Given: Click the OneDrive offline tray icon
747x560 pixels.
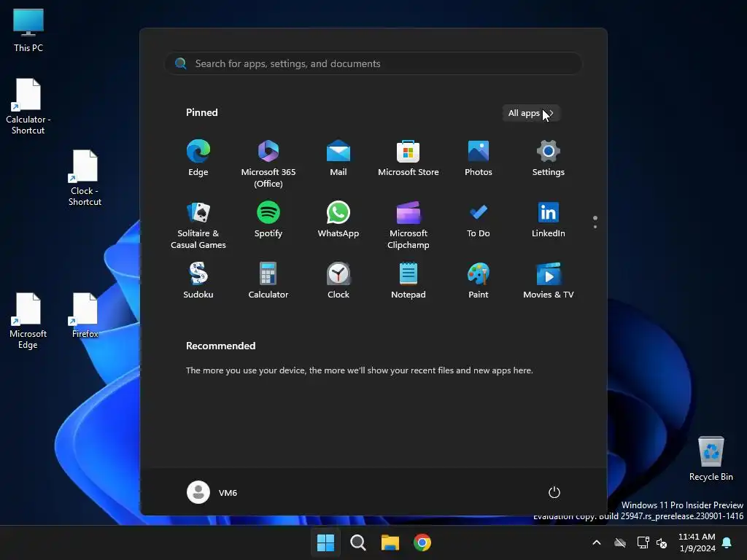Looking at the screenshot, I should [620, 542].
